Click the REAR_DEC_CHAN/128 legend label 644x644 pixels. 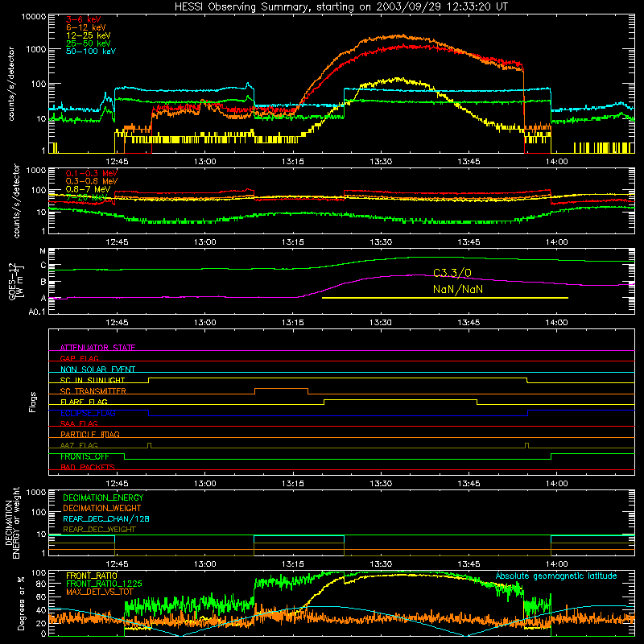coord(106,518)
